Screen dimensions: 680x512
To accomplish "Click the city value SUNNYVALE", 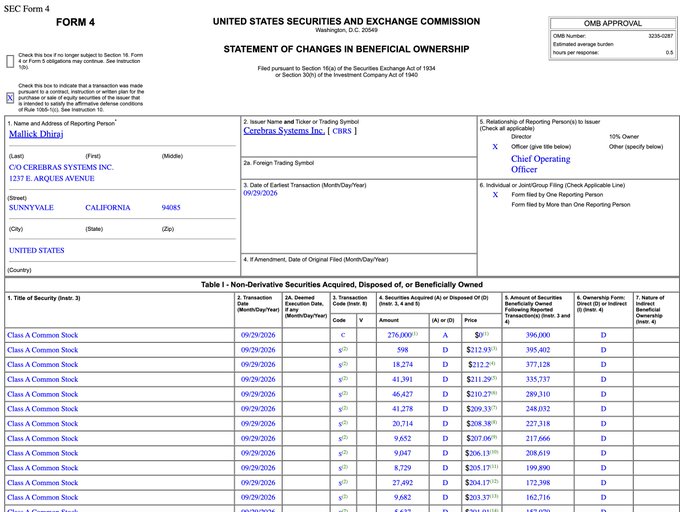I will click(31, 208).
